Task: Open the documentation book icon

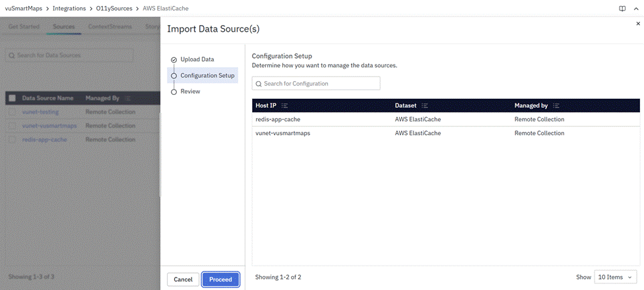Action: point(622,9)
